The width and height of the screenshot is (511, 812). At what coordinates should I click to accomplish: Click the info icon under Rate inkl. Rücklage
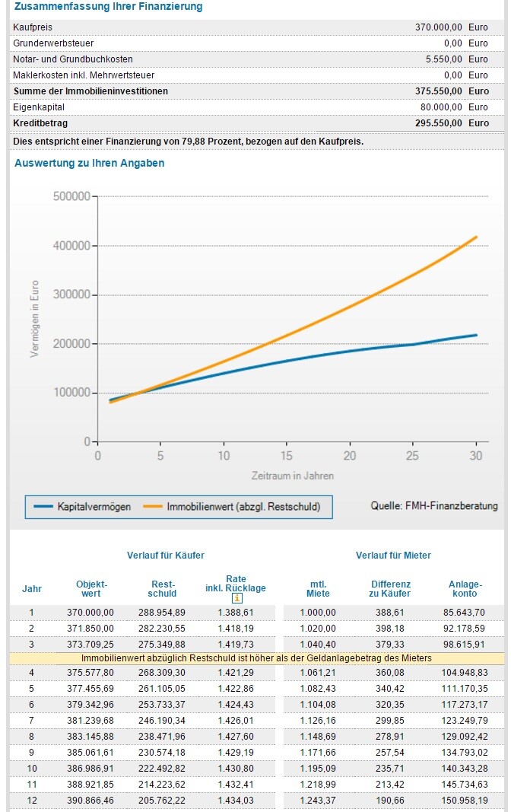pyautogui.click(x=236, y=598)
